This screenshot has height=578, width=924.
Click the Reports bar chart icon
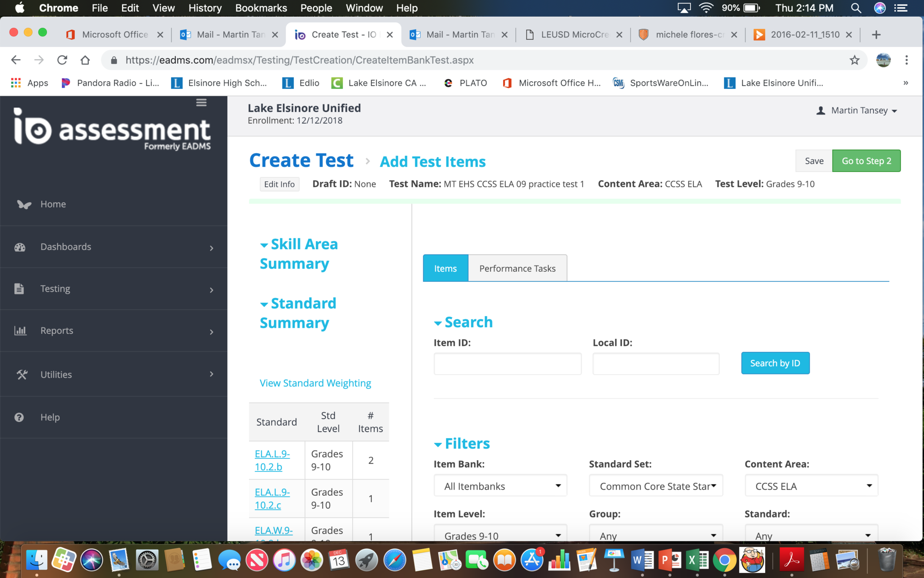tap(20, 331)
